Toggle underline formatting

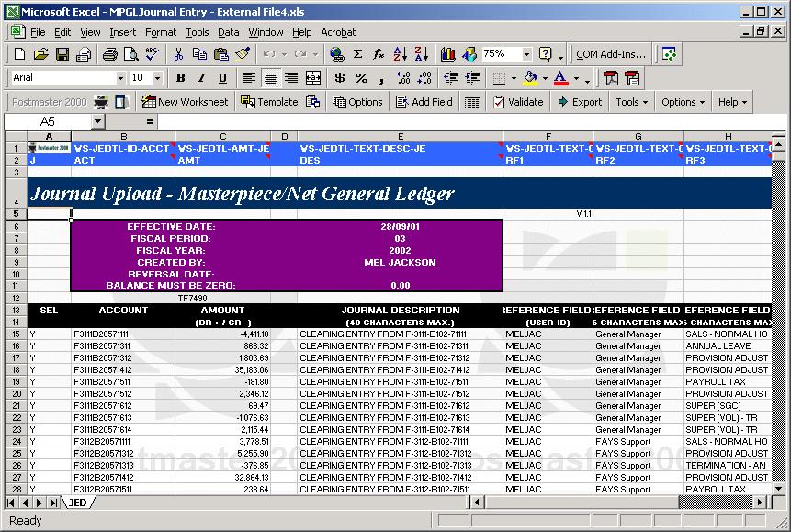(x=222, y=78)
